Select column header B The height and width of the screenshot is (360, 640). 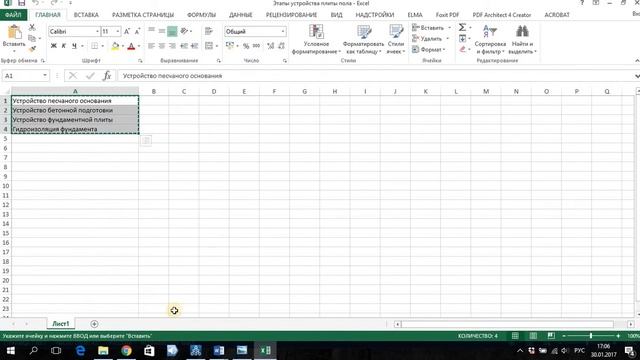click(x=153, y=91)
